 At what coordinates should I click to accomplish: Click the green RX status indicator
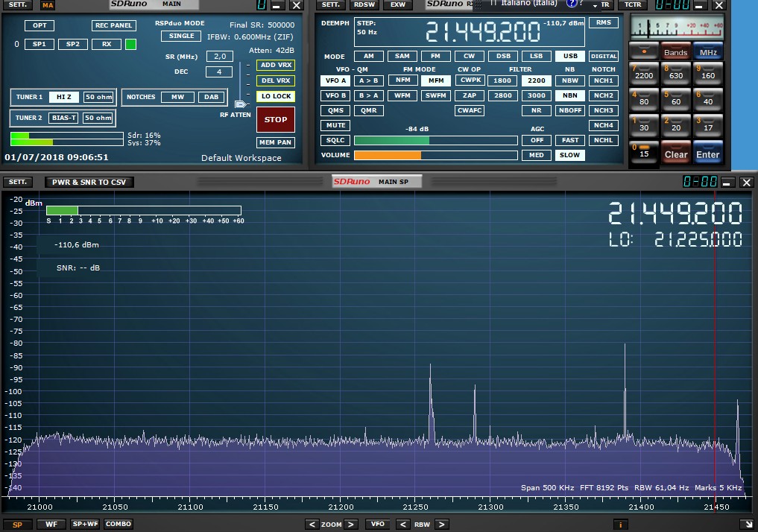[130, 45]
